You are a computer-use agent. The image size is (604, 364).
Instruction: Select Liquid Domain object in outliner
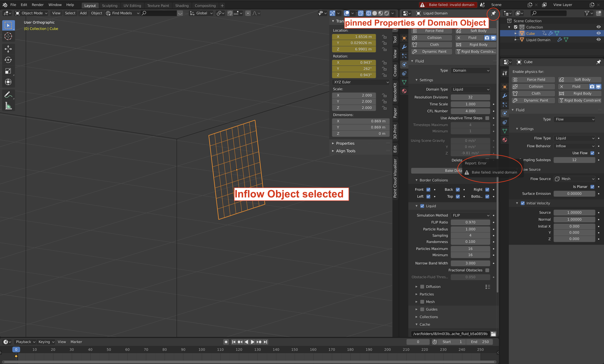tap(538, 40)
